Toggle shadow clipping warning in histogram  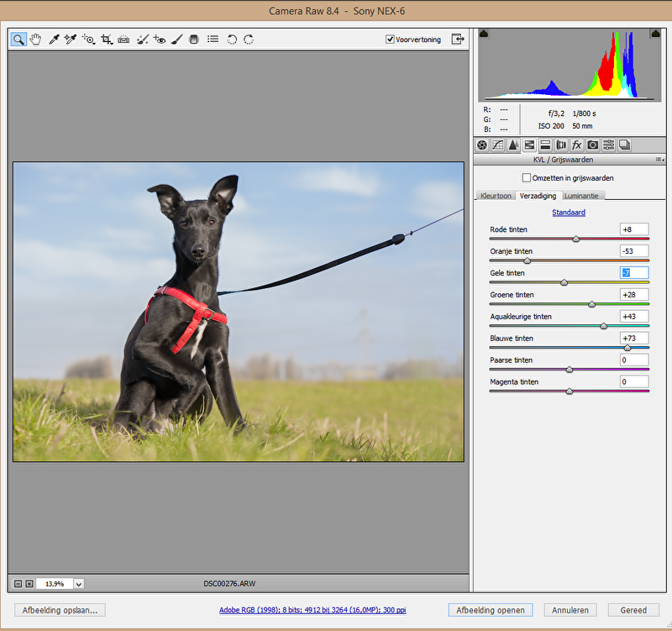coord(484,34)
